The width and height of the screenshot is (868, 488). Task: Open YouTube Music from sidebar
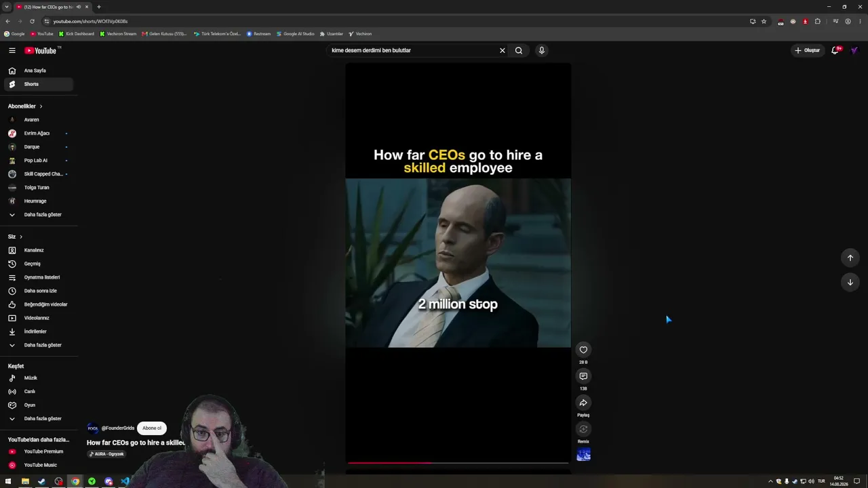39,465
